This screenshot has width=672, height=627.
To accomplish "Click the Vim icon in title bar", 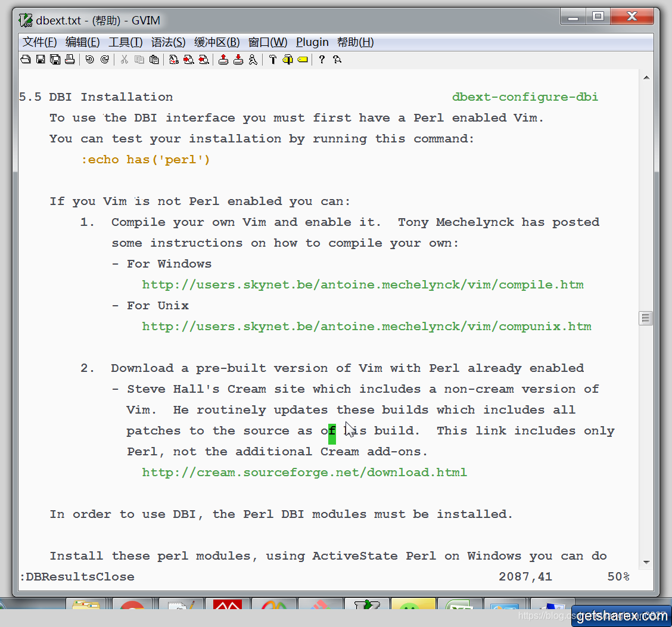I will click(x=26, y=20).
